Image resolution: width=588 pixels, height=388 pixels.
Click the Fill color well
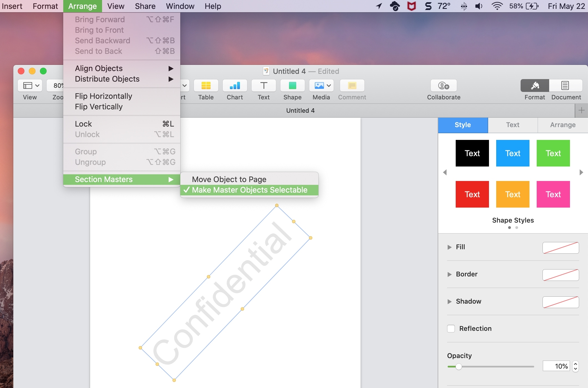click(561, 248)
